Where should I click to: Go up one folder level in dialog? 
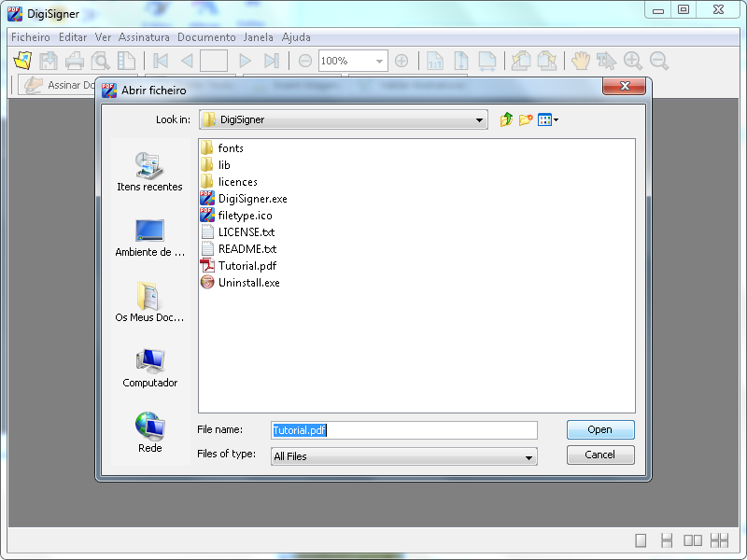tap(506, 119)
